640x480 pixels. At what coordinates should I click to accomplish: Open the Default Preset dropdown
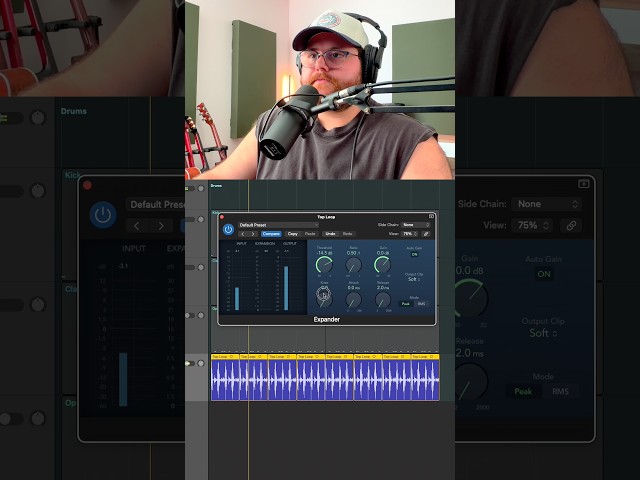[x=278, y=225]
